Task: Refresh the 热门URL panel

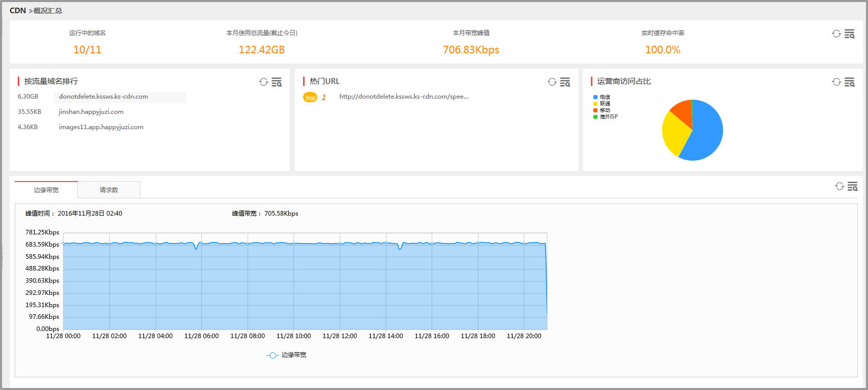Action: click(x=552, y=82)
